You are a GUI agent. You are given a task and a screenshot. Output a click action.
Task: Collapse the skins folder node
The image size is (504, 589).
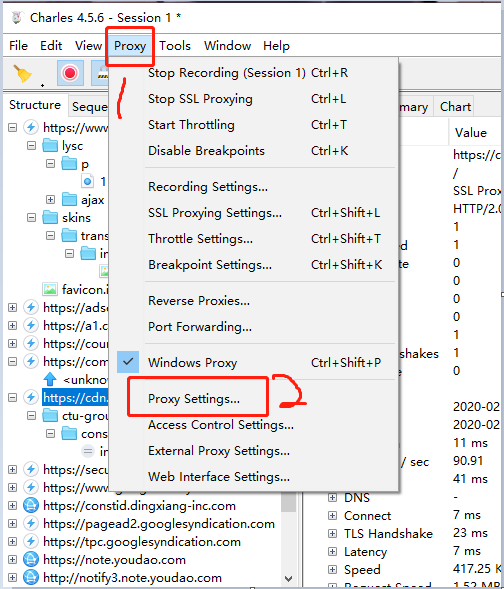click(32, 217)
